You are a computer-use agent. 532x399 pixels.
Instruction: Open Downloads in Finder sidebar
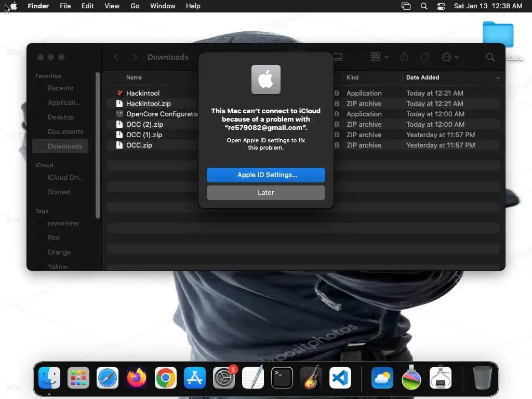[x=60, y=146]
